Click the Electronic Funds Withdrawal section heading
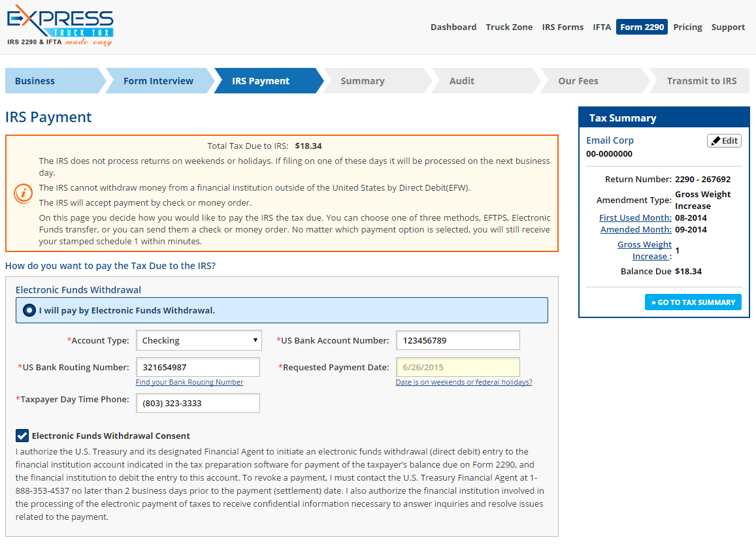Image resolution: width=756 pixels, height=544 pixels. click(x=78, y=289)
